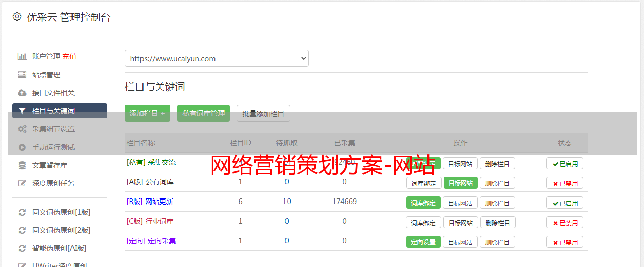Click 目标网站 in the 采集交流 row
This screenshot has height=267, width=644.
click(x=460, y=163)
